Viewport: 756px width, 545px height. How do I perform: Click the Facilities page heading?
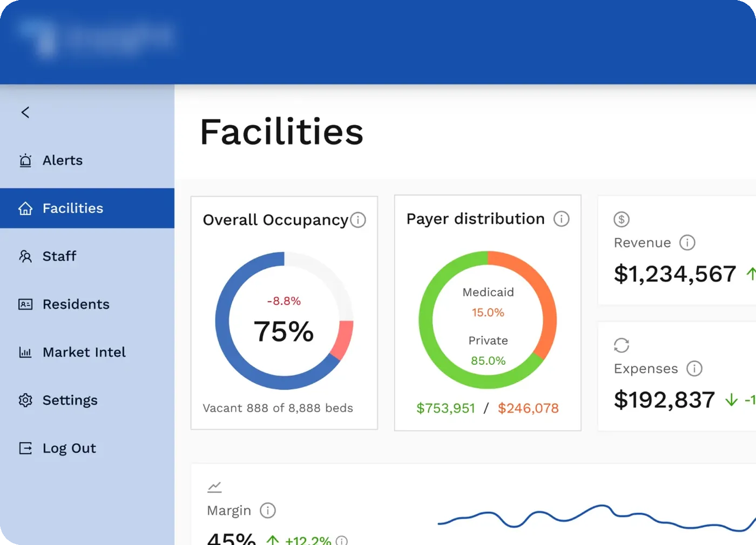click(282, 132)
